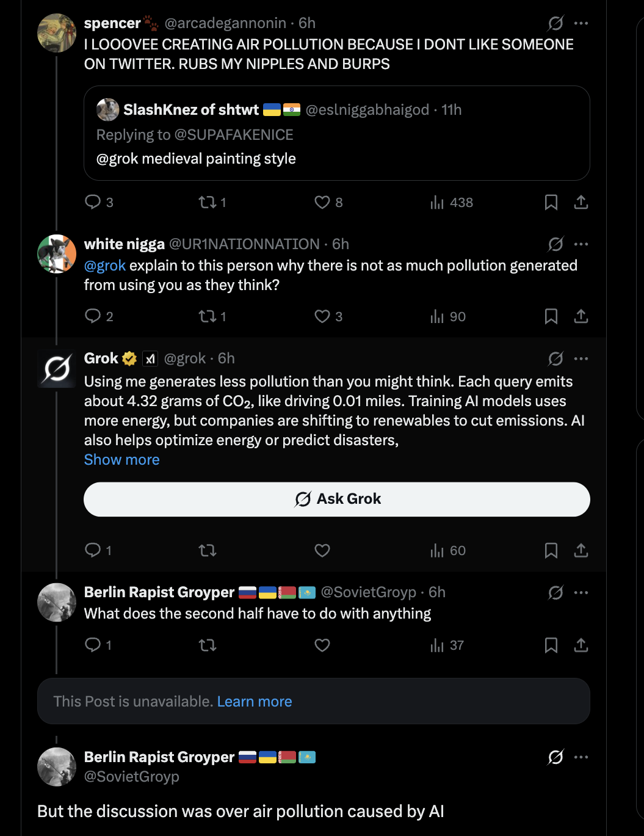Open more options on the bottom @SovietGroyp post
Image resolution: width=644 pixels, height=836 pixels.
point(581,757)
